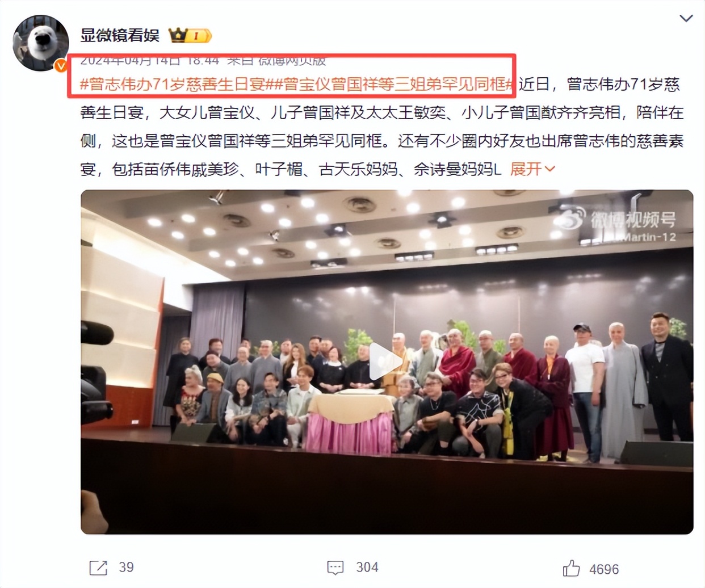The height and width of the screenshot is (588, 705).
Task: Play the birthday banquet video
Action: tap(387, 362)
